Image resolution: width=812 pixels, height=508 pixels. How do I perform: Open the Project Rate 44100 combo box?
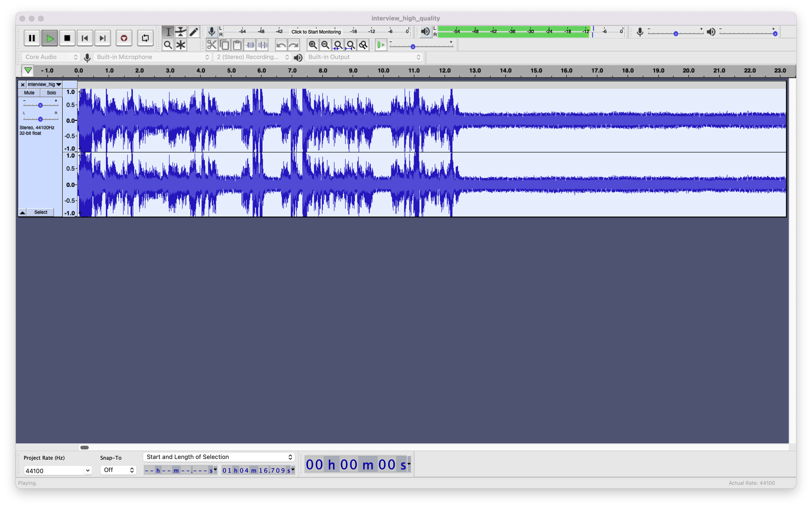pyautogui.click(x=58, y=471)
